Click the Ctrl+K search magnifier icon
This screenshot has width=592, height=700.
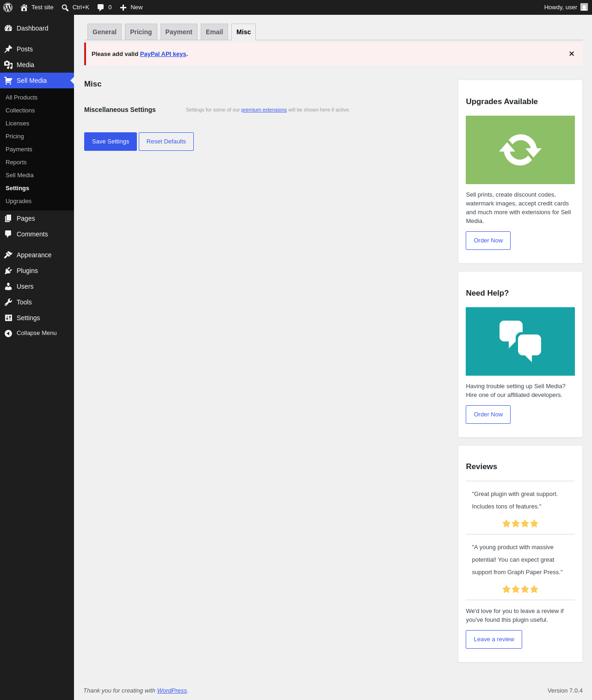(65, 7)
